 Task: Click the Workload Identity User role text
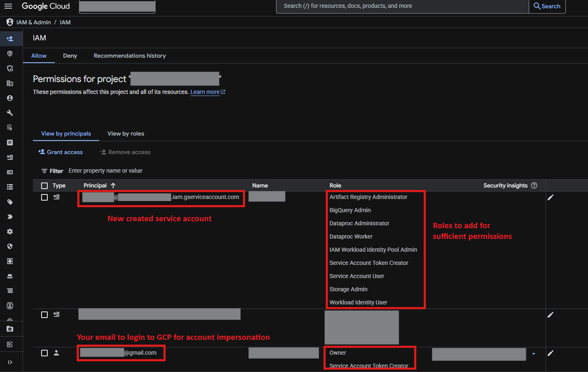358,302
